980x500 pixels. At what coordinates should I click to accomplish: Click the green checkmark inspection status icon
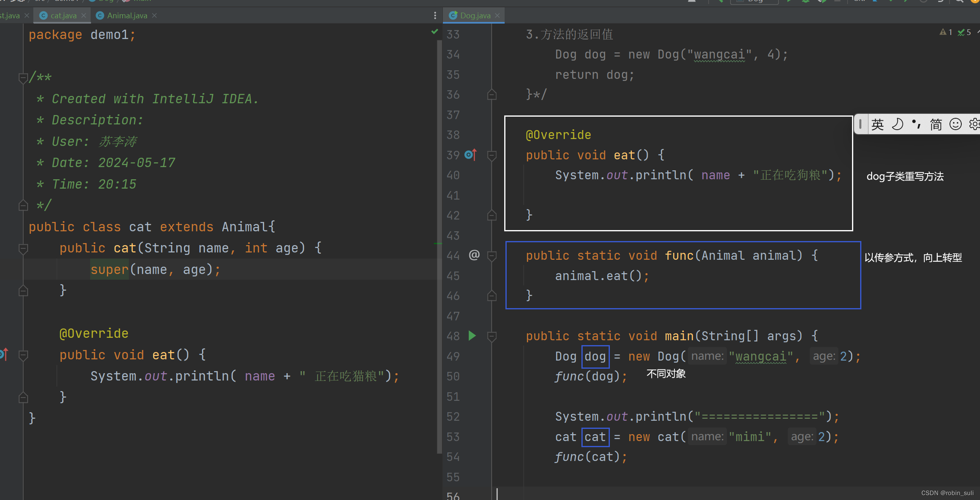(x=435, y=32)
